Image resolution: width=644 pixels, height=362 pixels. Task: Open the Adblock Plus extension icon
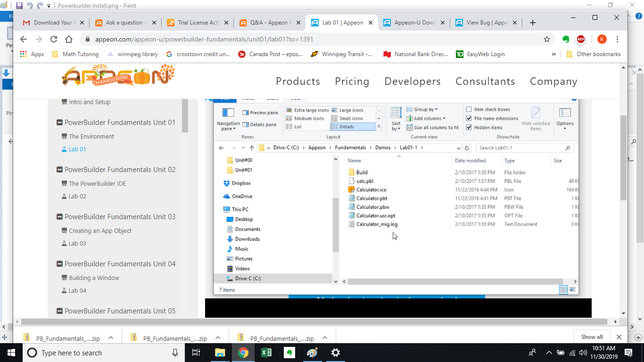581,40
